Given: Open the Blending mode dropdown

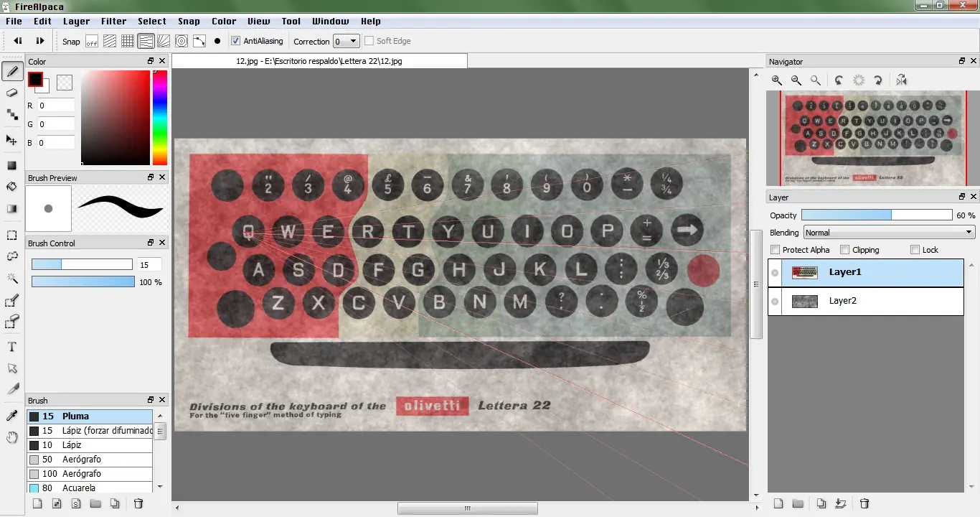Looking at the screenshot, I should point(889,233).
